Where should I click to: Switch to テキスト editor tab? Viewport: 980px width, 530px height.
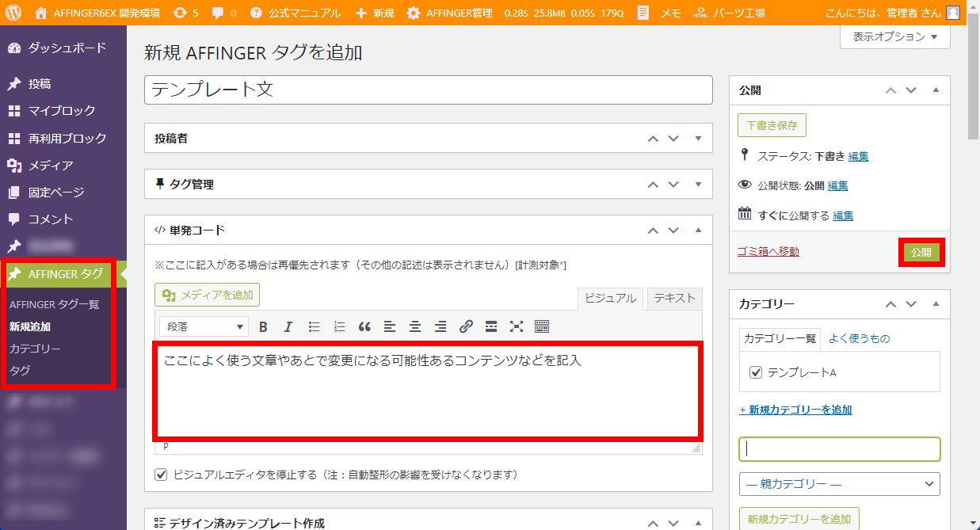(x=674, y=298)
